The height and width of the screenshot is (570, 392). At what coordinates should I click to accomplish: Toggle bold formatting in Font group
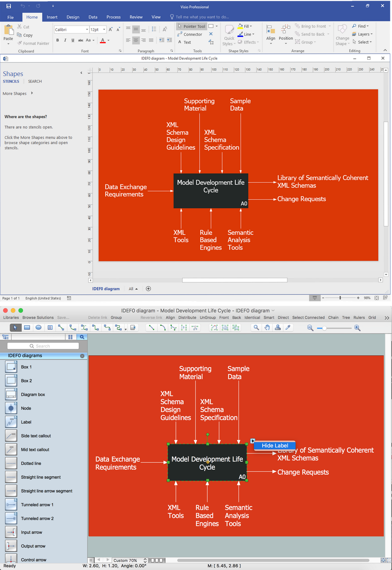[57, 40]
